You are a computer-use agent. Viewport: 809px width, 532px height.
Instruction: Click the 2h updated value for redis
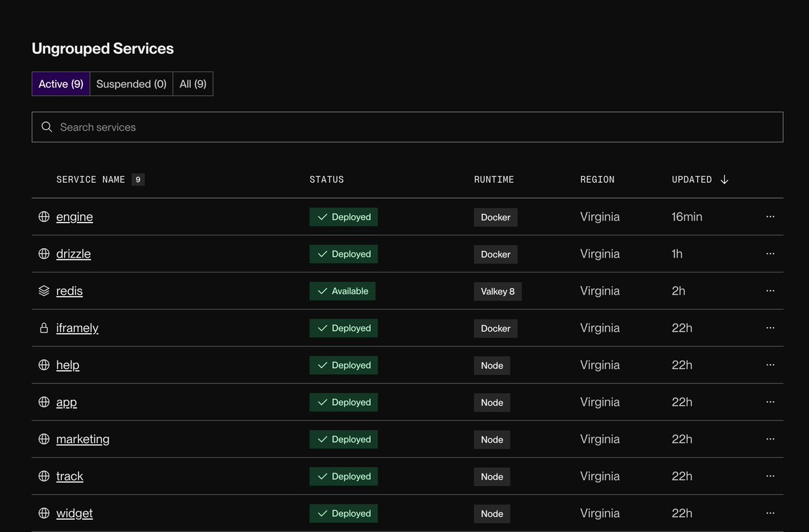(x=678, y=291)
